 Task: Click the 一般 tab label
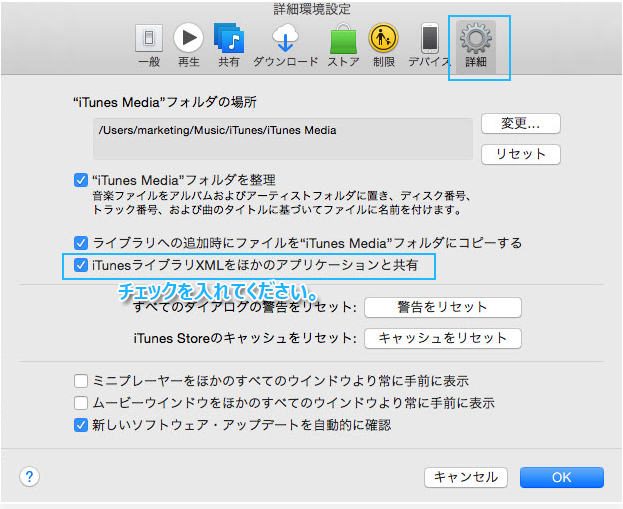click(x=149, y=62)
